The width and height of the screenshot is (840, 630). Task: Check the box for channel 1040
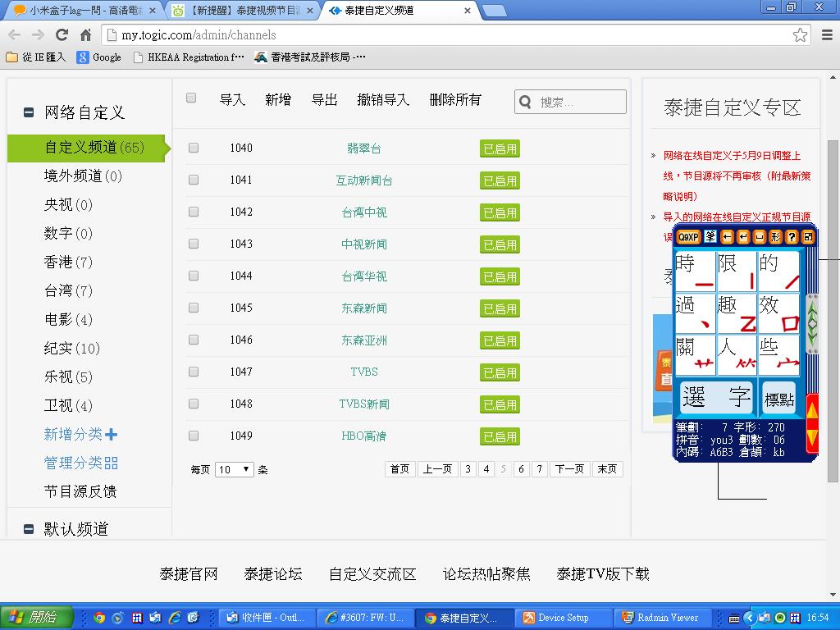point(194,148)
